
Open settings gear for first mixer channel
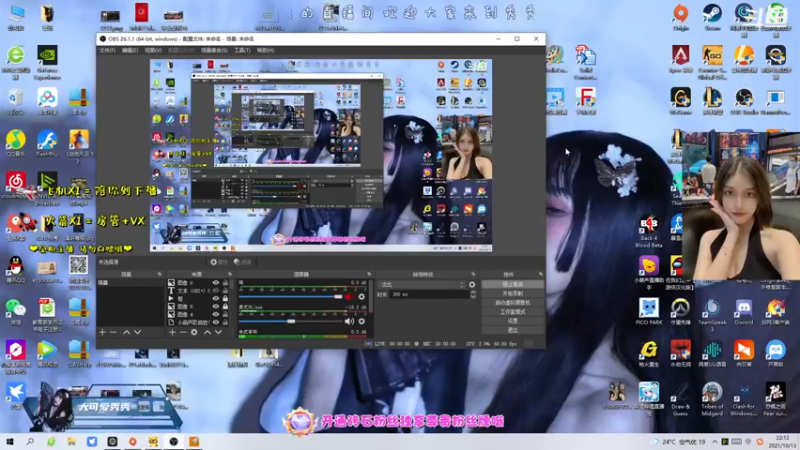click(x=361, y=296)
